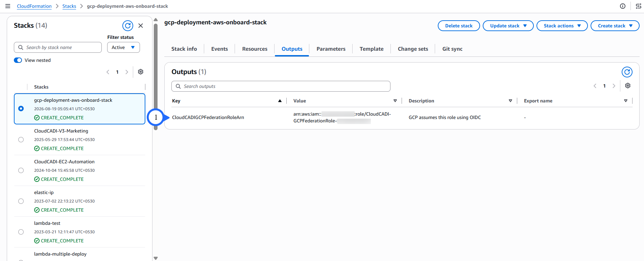This screenshot has width=644, height=261.
Task: Open Stacks breadcrumb link
Action: (x=69, y=6)
